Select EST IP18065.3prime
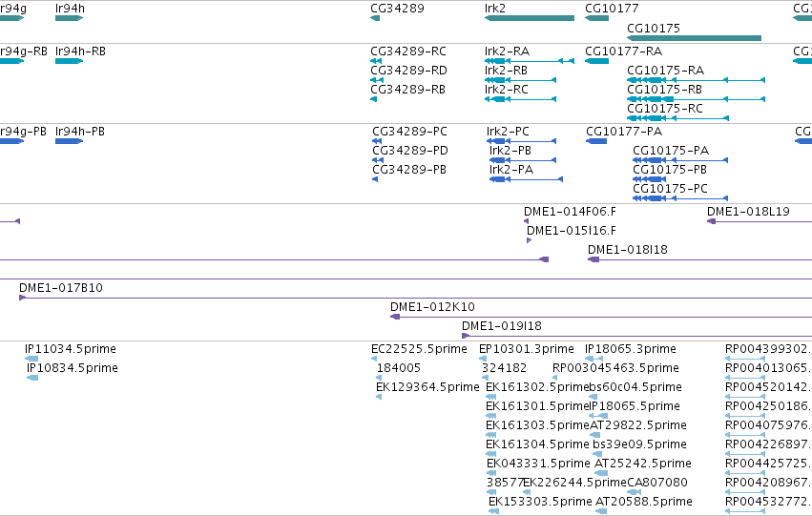812x516 pixels. (x=631, y=349)
